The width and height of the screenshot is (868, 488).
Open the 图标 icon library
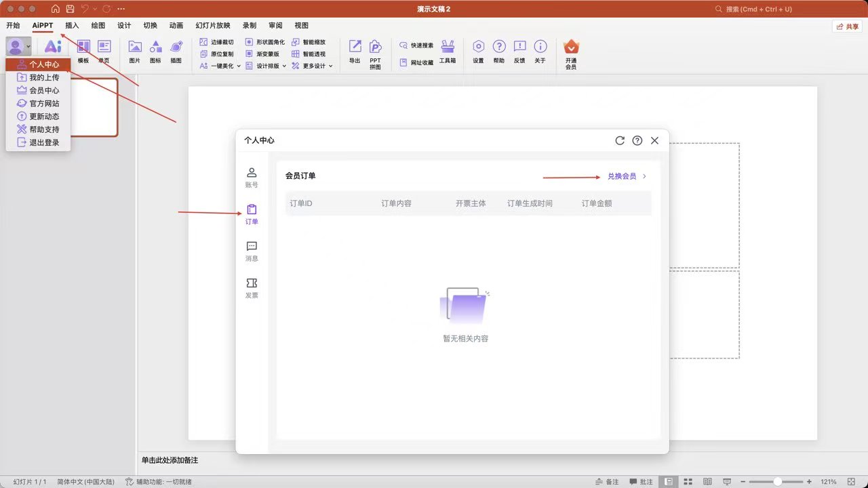(155, 51)
